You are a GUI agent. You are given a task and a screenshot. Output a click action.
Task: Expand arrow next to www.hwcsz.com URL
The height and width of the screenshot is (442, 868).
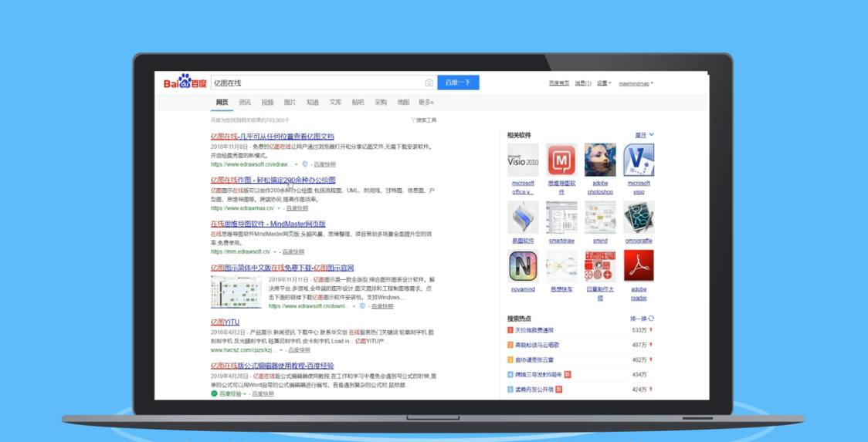tap(281, 350)
